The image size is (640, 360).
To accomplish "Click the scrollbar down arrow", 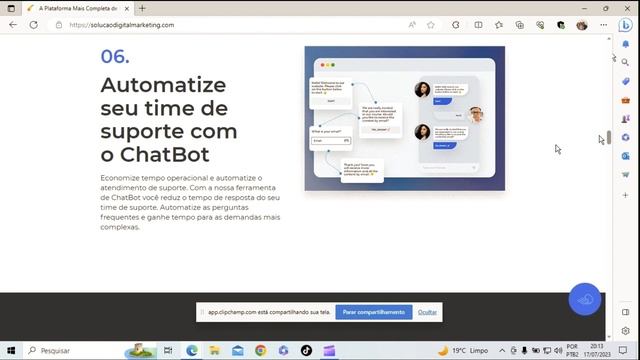I will coord(609,337).
